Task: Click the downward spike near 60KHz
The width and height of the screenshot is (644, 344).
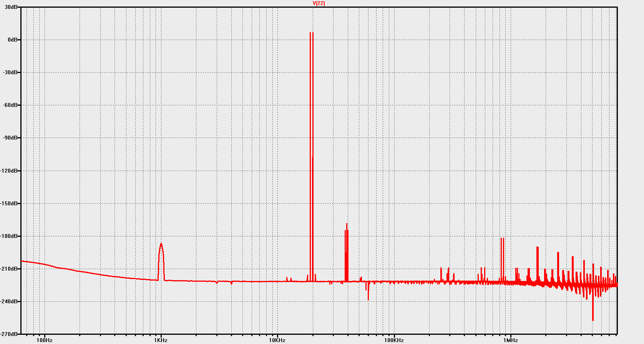Action: tap(368, 292)
